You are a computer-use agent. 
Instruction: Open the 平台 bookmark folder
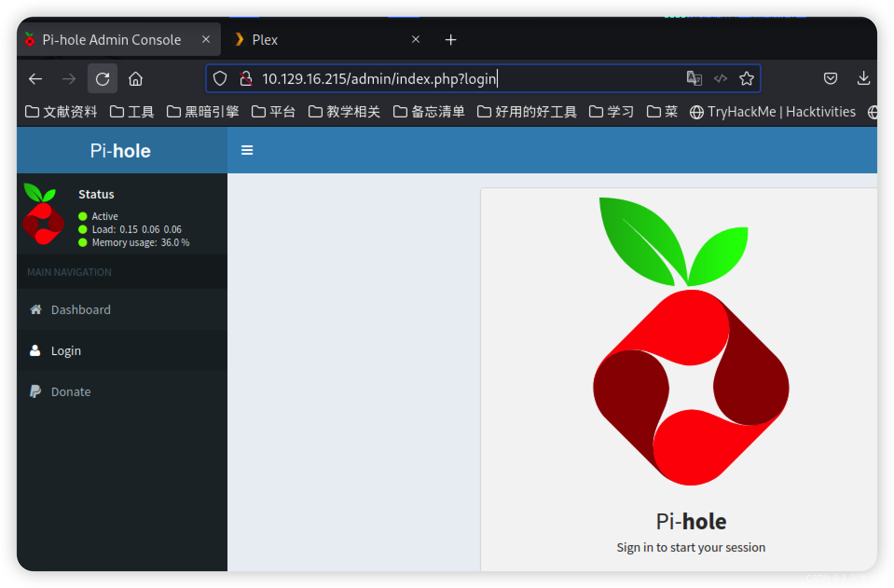tap(274, 112)
